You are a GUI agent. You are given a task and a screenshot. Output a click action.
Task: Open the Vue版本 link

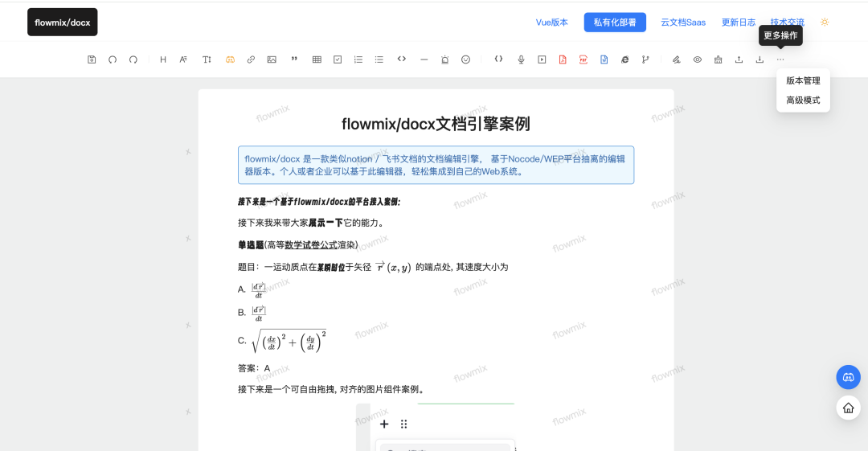[552, 23]
